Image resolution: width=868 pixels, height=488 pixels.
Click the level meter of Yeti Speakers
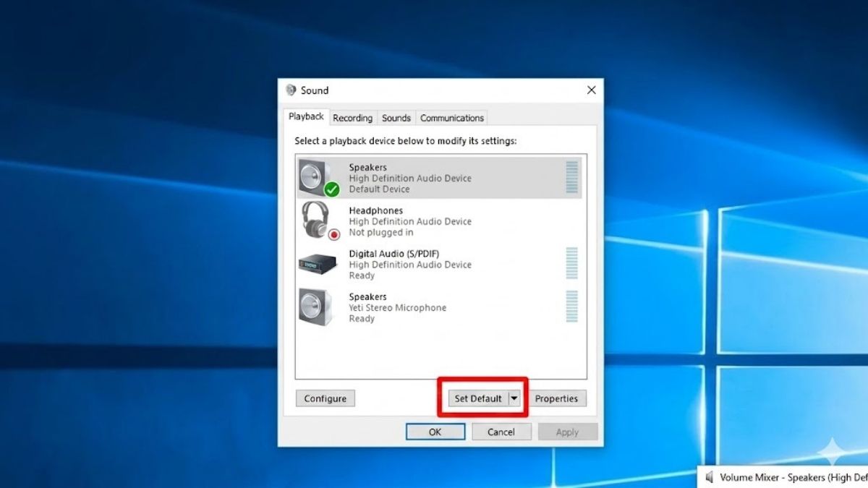[x=572, y=307]
